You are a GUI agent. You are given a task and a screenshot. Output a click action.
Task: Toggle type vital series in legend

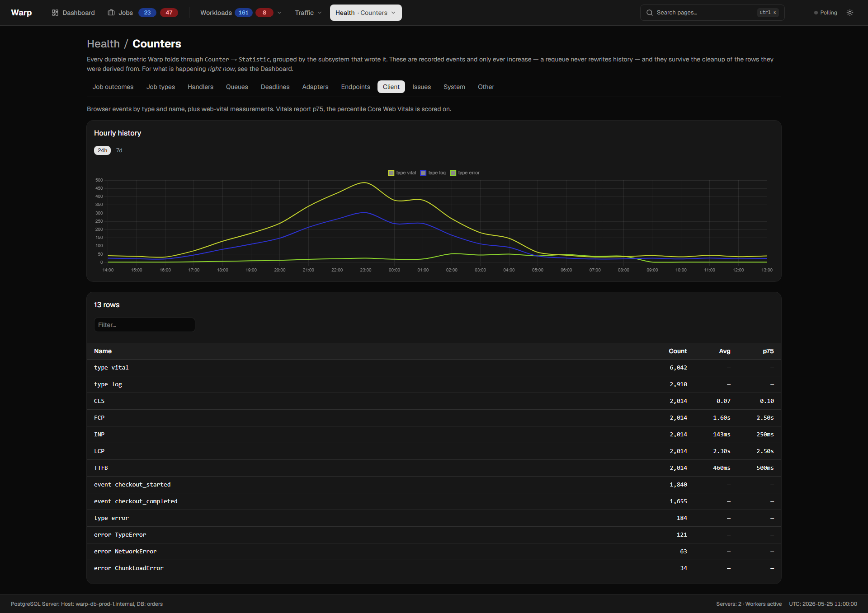point(402,173)
